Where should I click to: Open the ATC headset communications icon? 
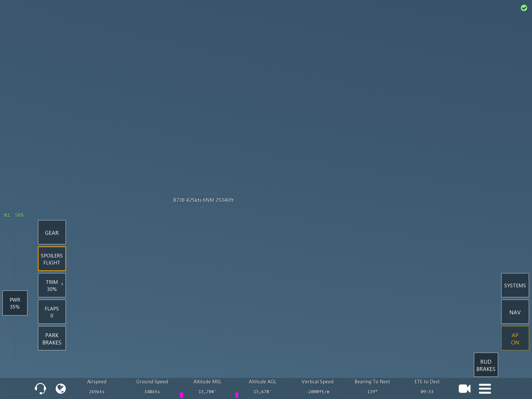[x=40, y=388]
